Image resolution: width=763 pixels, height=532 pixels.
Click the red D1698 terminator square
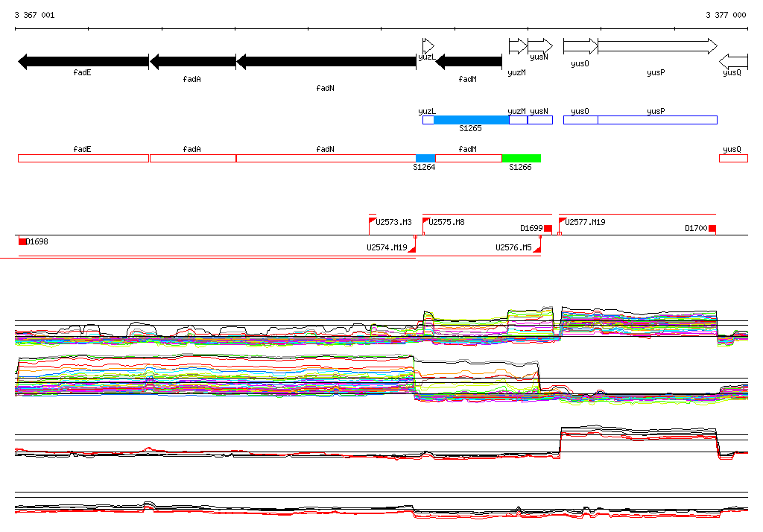pyautogui.click(x=22, y=241)
